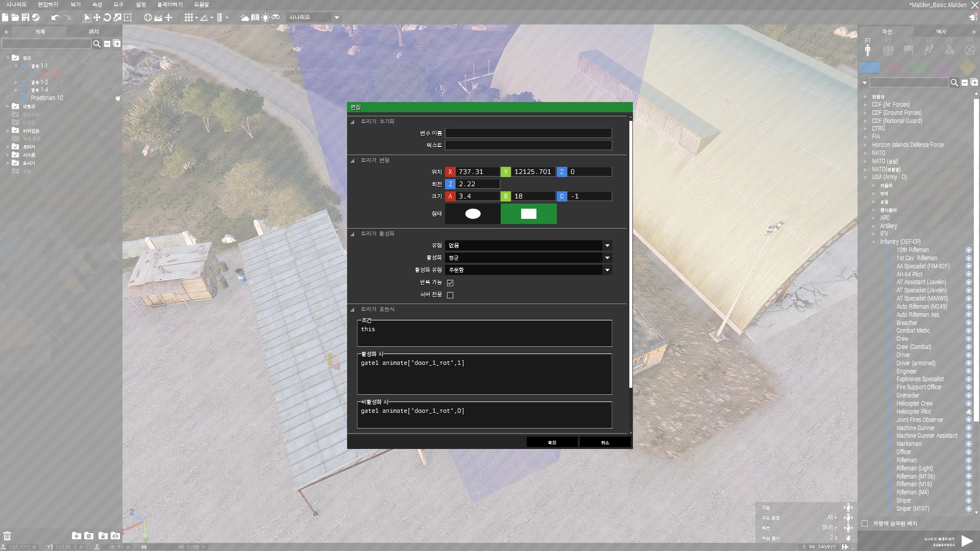The height and width of the screenshot is (551, 980).
Task: Click the Steam Workshop publish icon
Action: [36, 17]
